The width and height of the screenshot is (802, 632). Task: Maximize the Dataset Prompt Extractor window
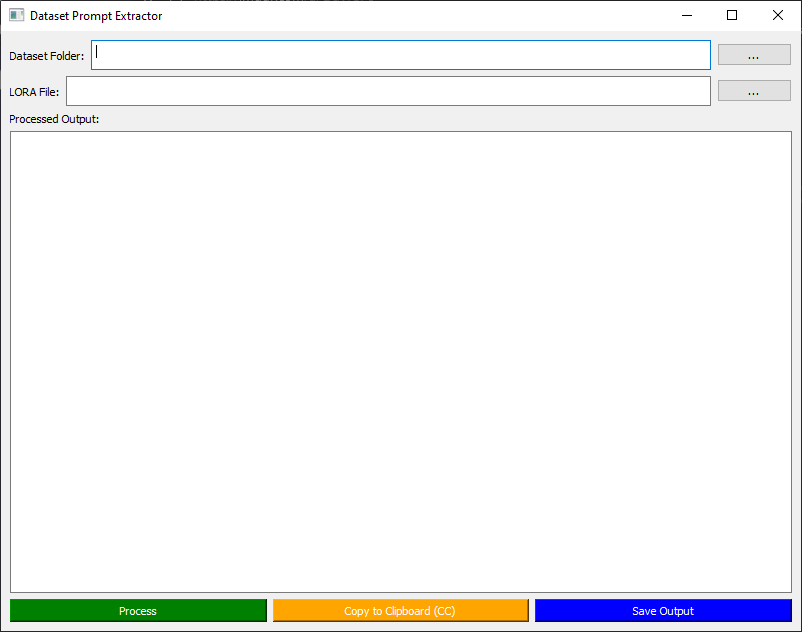[x=732, y=15]
